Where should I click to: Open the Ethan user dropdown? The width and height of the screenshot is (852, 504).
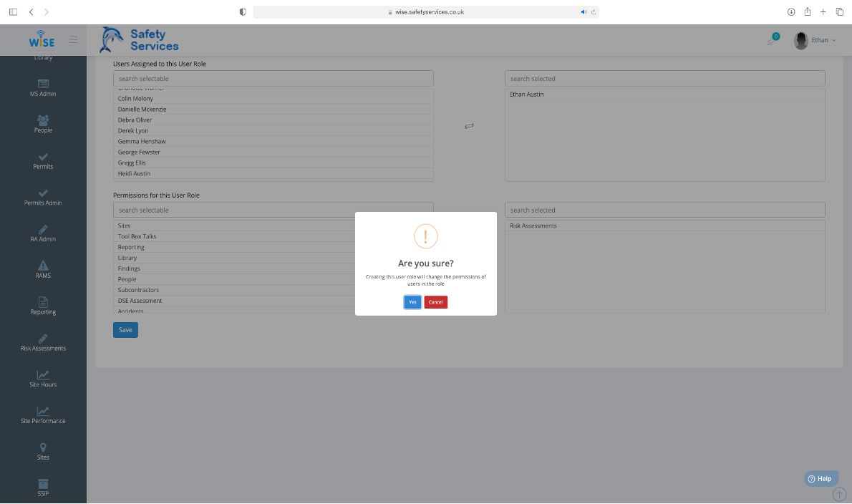tap(815, 40)
